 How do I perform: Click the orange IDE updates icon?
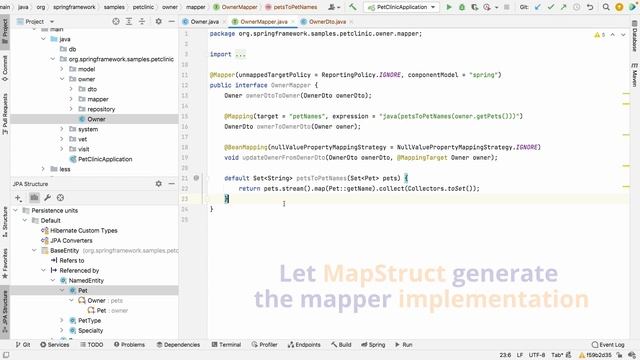click(x=619, y=7)
